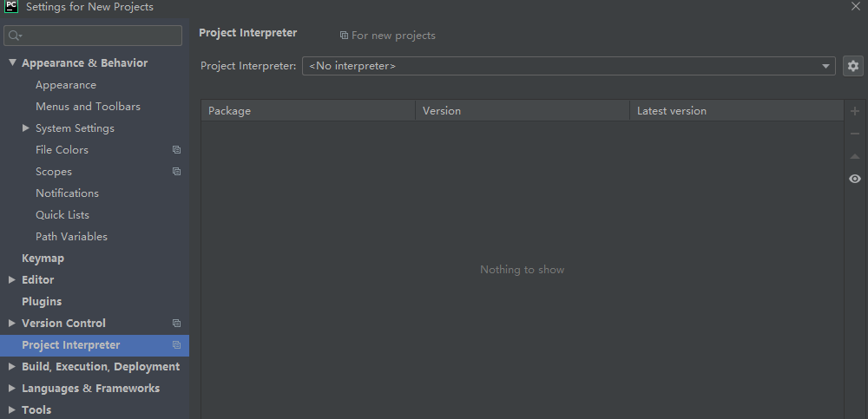
Task: Click the Nothing to show text
Action: click(522, 270)
